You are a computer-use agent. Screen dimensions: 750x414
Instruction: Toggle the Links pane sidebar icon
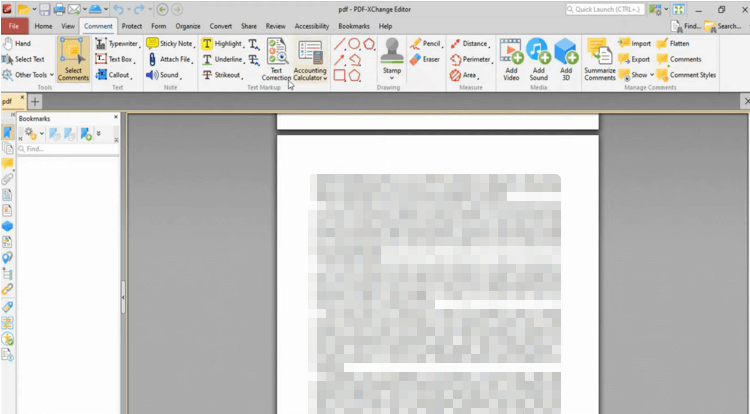point(8,290)
